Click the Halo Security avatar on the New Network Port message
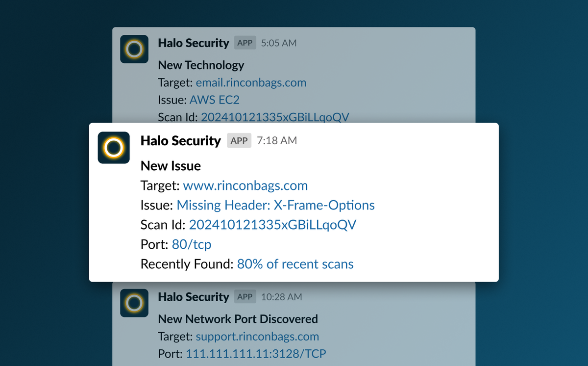The width and height of the screenshot is (588, 366). tap(134, 303)
